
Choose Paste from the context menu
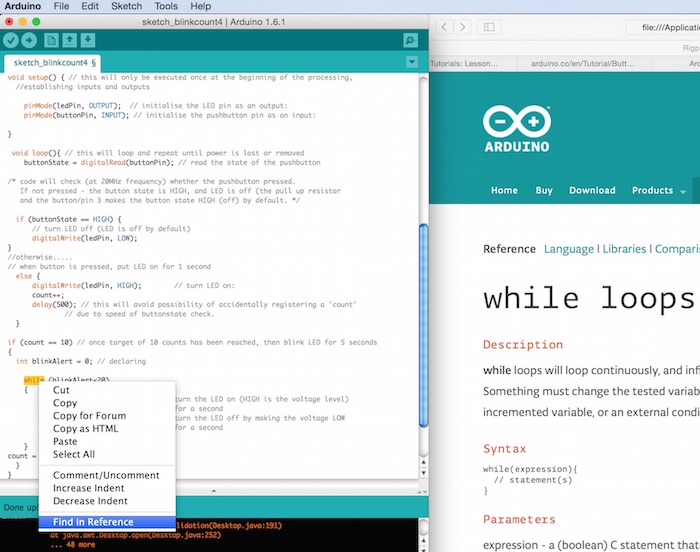pyautogui.click(x=107, y=441)
